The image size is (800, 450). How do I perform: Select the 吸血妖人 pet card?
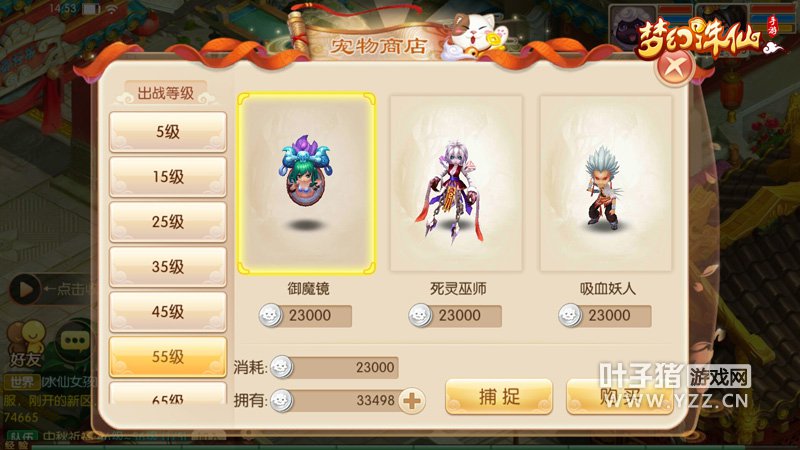click(x=606, y=184)
